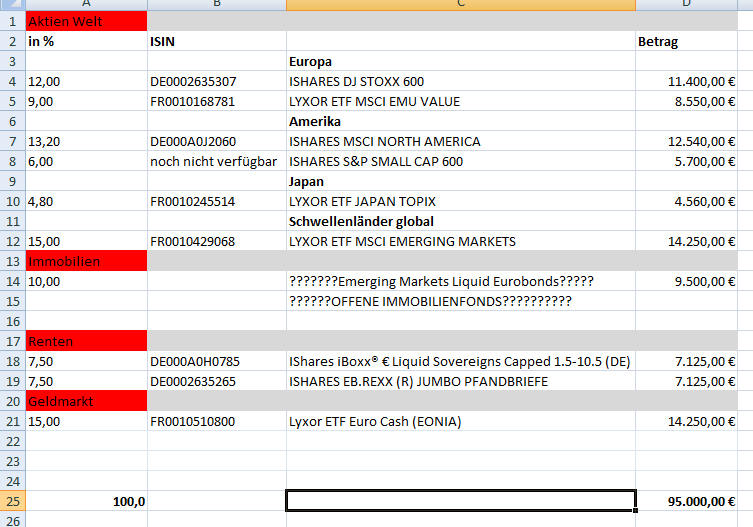Select the percentage 13,20 cell
Viewport: 753px width, 527px height.
[86, 141]
